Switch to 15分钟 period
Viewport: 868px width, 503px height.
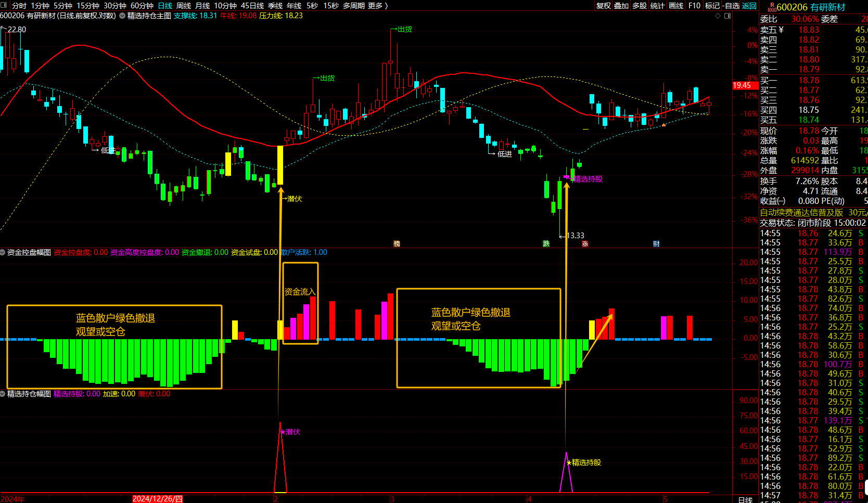point(88,6)
